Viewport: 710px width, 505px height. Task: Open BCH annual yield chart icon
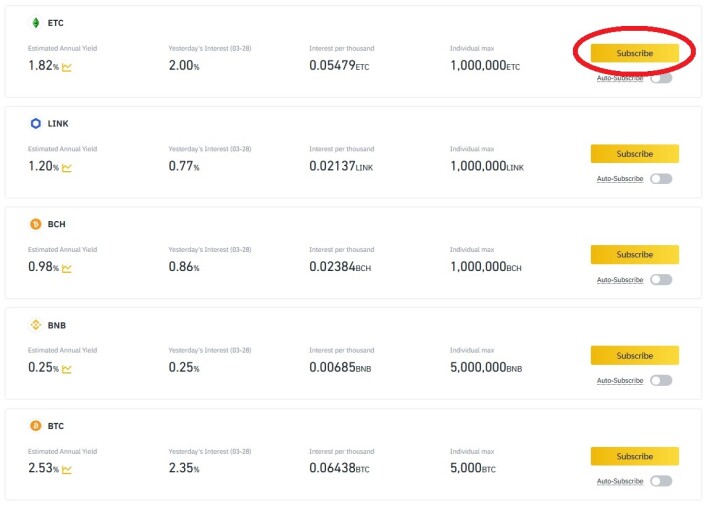click(x=67, y=268)
